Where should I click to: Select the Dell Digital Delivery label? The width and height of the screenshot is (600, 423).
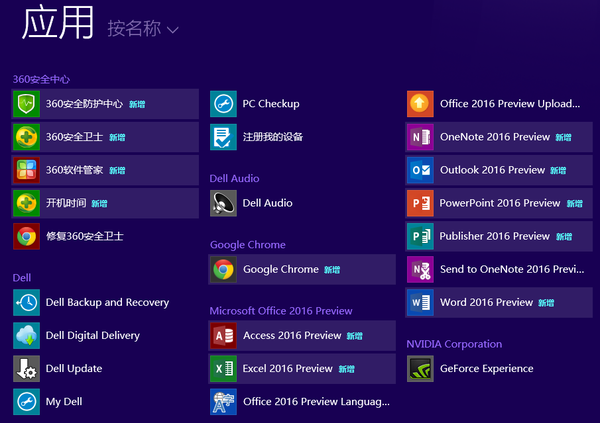(x=93, y=336)
